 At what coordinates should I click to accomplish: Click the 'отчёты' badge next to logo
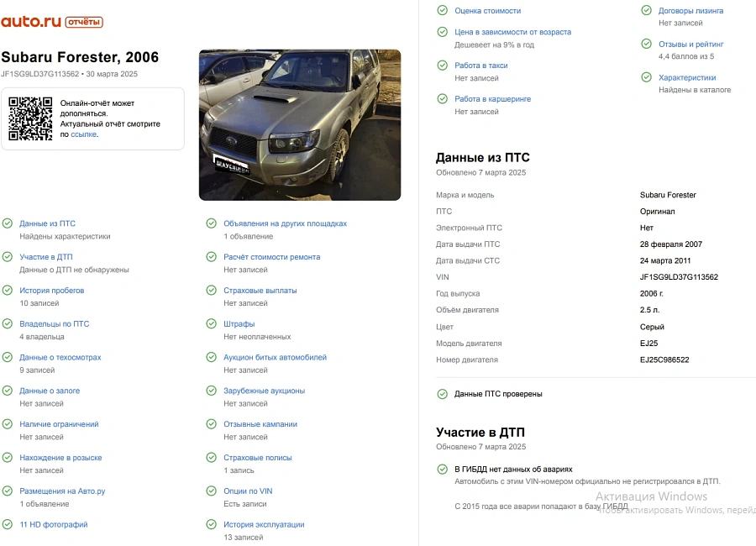tap(84, 22)
